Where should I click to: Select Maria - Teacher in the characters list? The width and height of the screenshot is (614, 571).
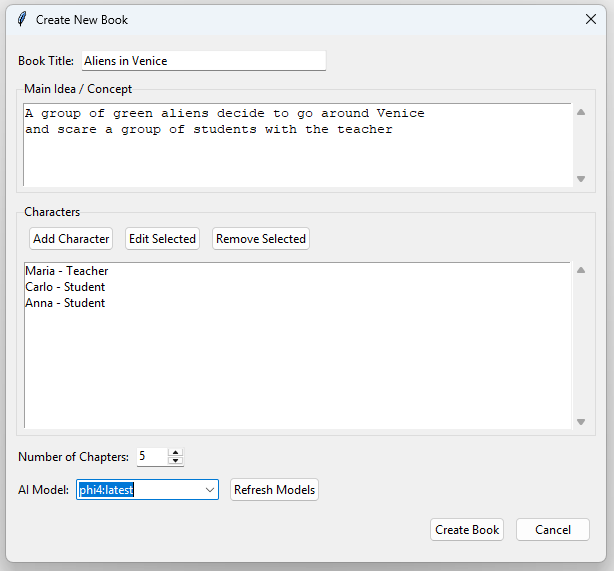click(x=67, y=271)
